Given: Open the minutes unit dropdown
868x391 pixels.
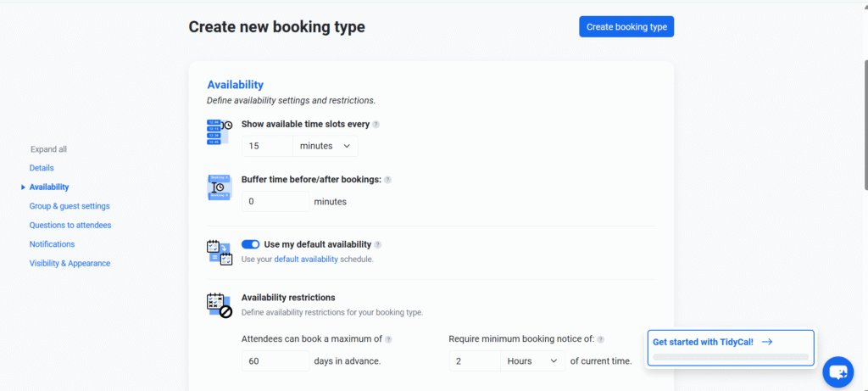Looking at the screenshot, I should [325, 146].
